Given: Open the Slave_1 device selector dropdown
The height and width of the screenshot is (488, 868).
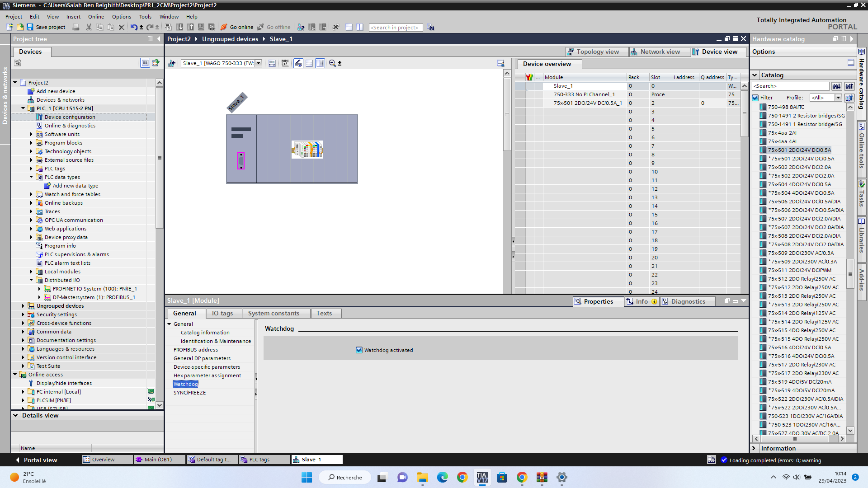Looking at the screenshot, I should 259,63.
